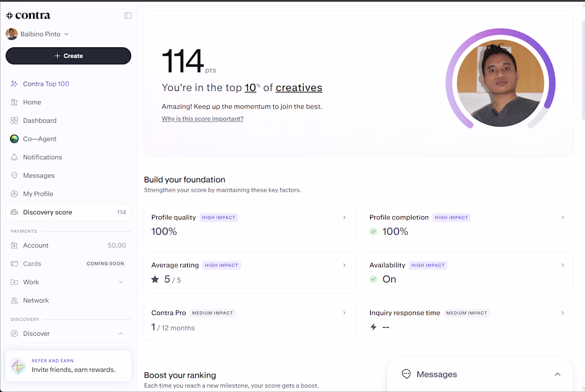585x392 pixels.
Task: Click the '$0.00' Account balance
Action: [117, 245]
